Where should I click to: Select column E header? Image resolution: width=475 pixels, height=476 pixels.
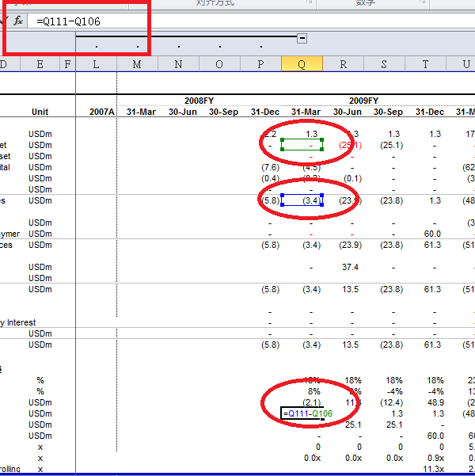pyautogui.click(x=40, y=64)
